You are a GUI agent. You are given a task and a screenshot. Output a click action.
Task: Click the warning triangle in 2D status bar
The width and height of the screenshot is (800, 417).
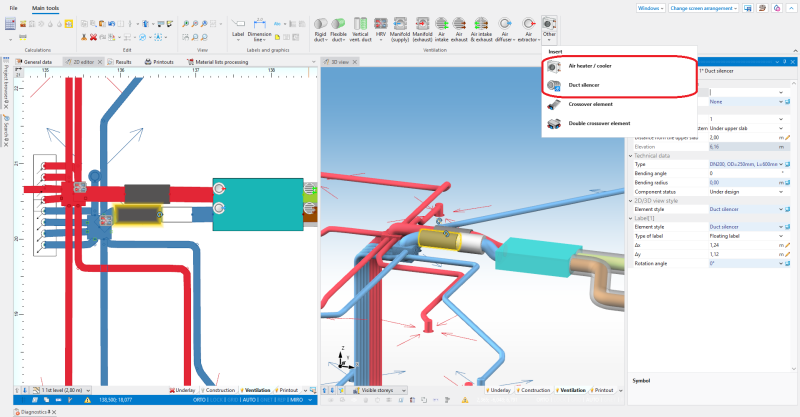[x=87, y=400]
